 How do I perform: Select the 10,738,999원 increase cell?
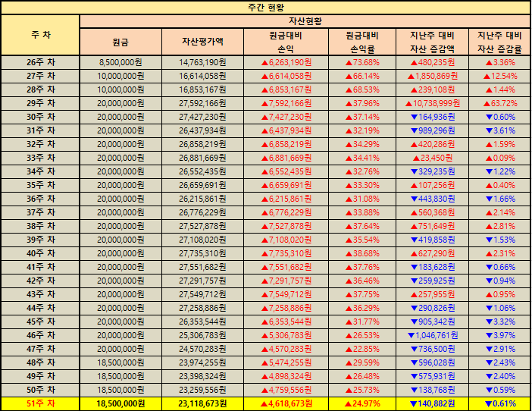click(432, 103)
